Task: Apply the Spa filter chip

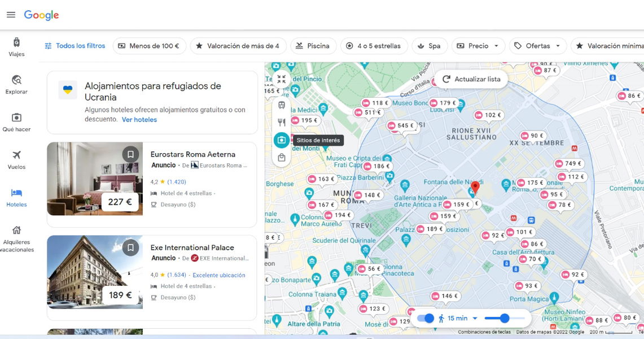Action: (430, 46)
